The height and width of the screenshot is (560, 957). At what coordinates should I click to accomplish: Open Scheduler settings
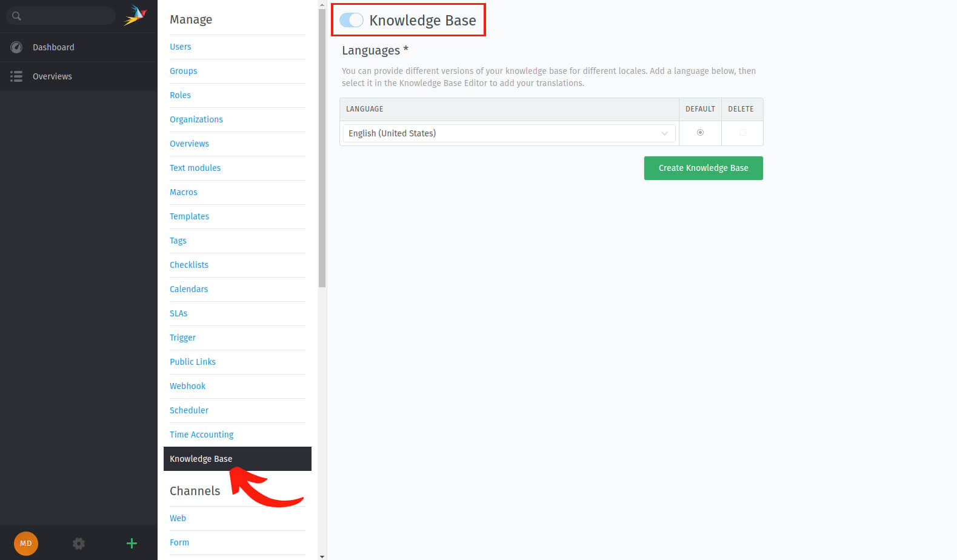coord(188,410)
